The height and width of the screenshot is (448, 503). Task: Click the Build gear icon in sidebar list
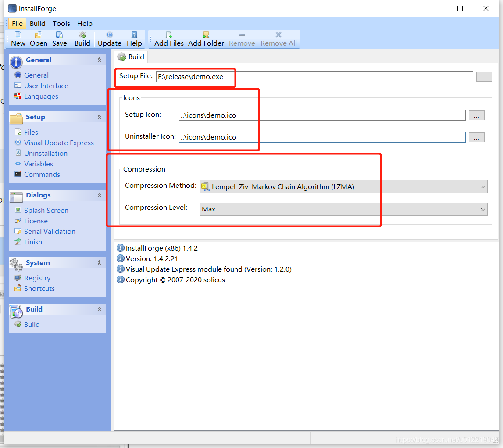pyautogui.click(x=18, y=324)
